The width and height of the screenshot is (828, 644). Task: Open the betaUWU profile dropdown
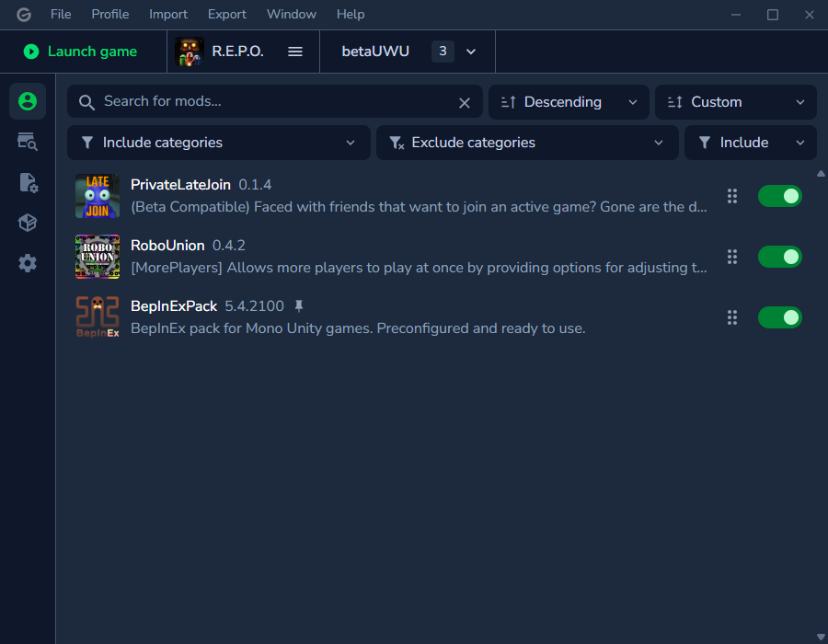tap(408, 52)
